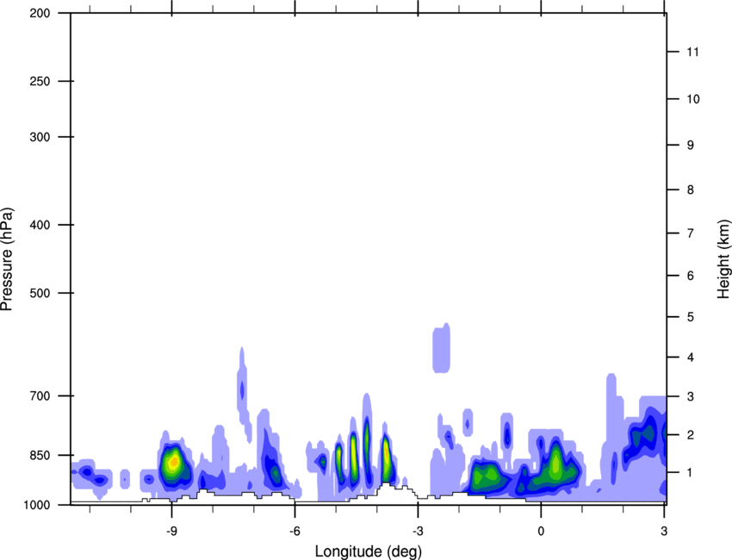732x560 pixels.
Task: Click the -9 longitude tick label
Action: tap(171, 531)
